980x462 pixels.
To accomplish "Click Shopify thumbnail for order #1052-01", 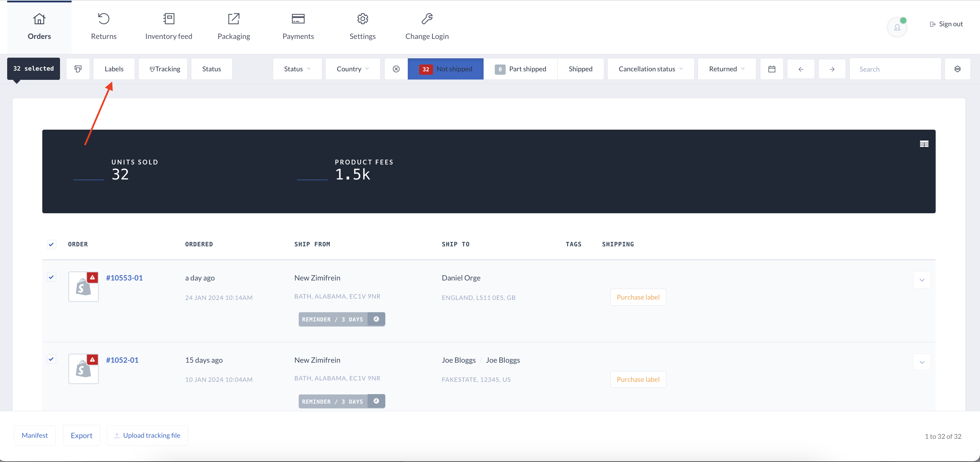I will coord(83,369).
